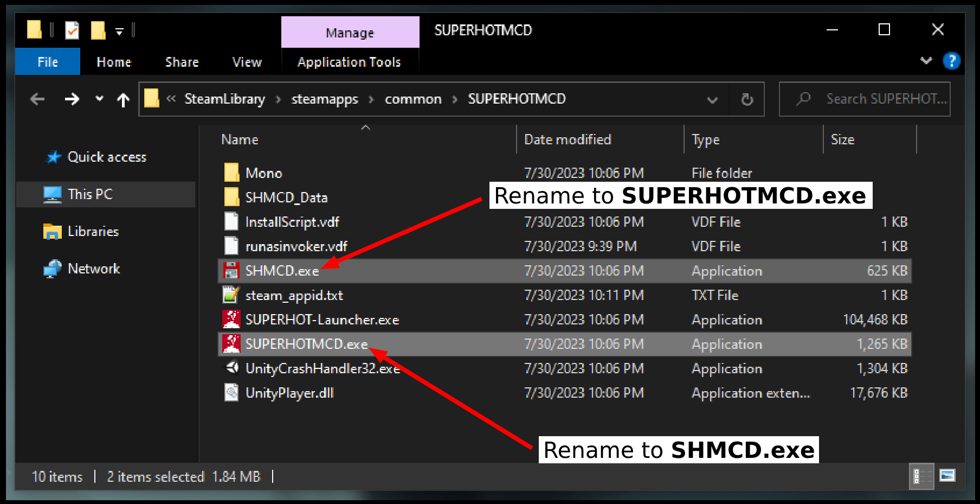Click TXT File type for steam_appid.txt

715,295
